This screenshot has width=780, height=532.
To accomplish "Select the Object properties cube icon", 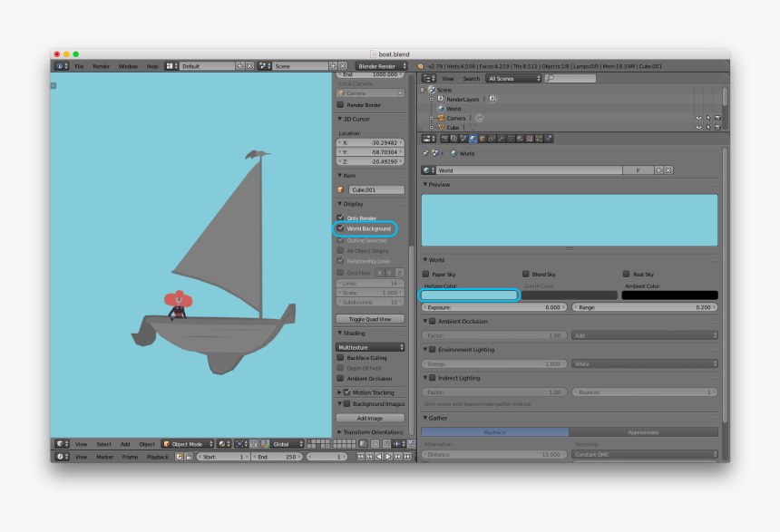I will tap(483, 139).
